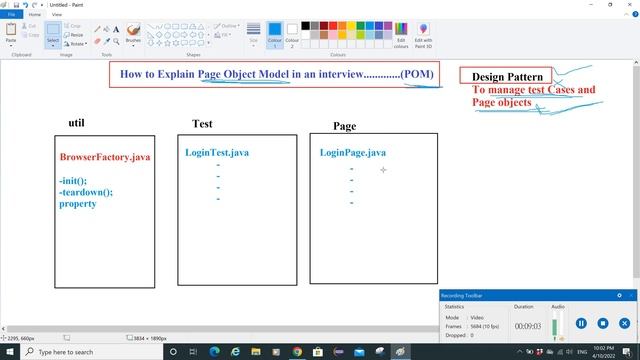Click the Undo arrow
Image resolution: width=640 pixels, height=360 pixels.
25,5
